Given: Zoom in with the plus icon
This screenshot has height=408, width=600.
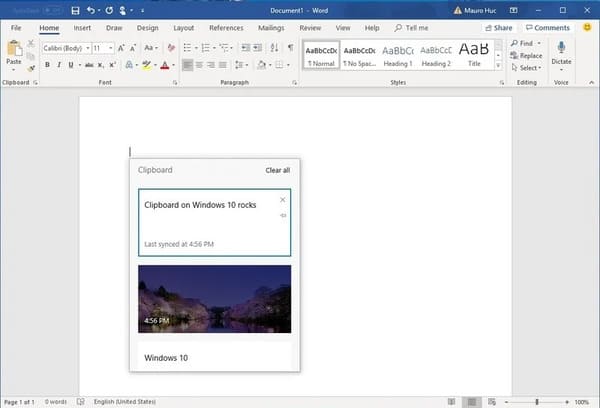Looking at the screenshot, I should coord(567,402).
